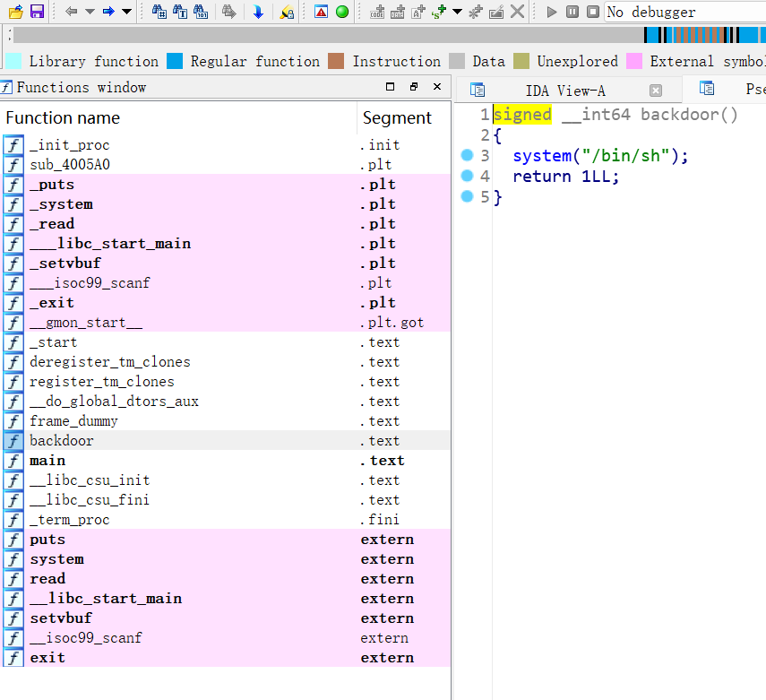Switch to the IDA View-A tab

(x=565, y=91)
